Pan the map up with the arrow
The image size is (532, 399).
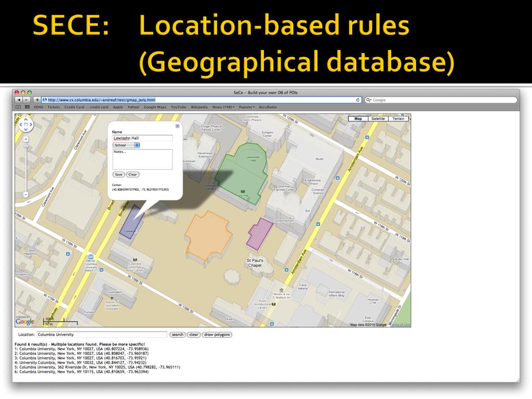tap(26, 120)
